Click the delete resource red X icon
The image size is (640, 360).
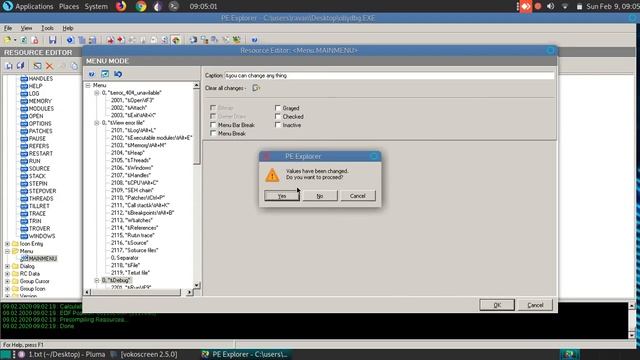[49, 66]
